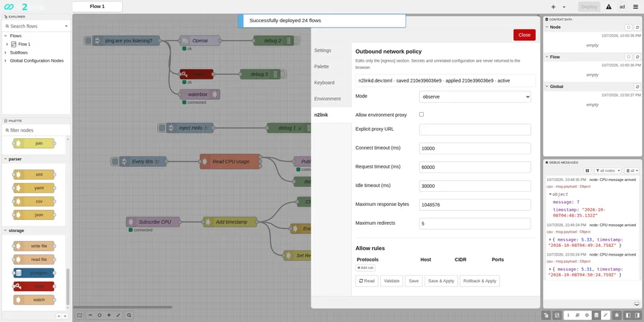Select the read file palette node
Image resolution: width=644 pixels, height=322 pixels.
coord(34,260)
